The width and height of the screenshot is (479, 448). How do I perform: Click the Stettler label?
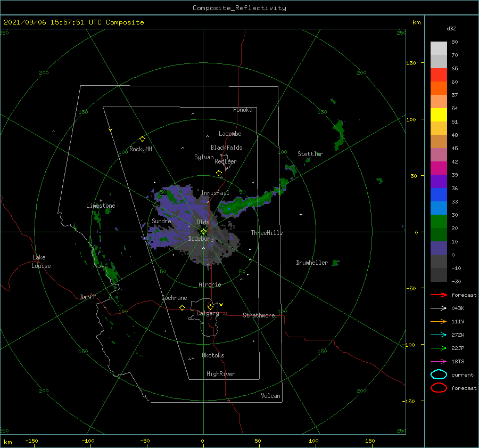[310, 154]
